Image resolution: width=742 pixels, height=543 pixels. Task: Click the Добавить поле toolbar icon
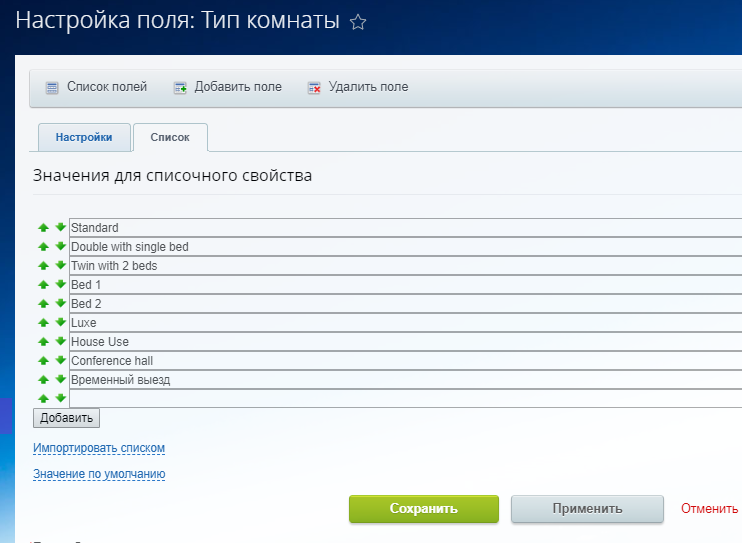click(180, 88)
